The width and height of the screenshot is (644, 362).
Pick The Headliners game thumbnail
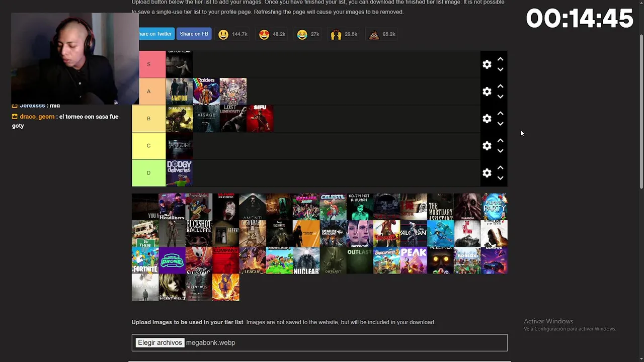click(172, 207)
